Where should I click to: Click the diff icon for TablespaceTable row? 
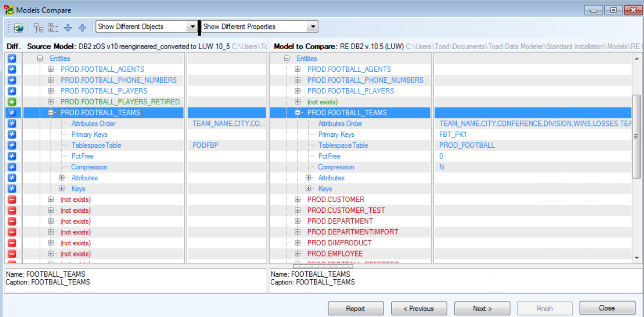(x=12, y=145)
